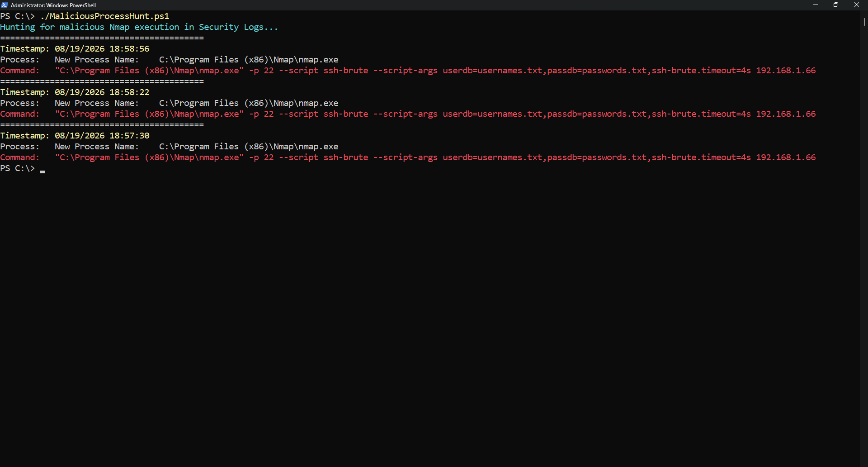Click the nmap.exe process path under the 18:58:56 timestamp
This screenshot has width=868, height=467.
tap(249, 60)
